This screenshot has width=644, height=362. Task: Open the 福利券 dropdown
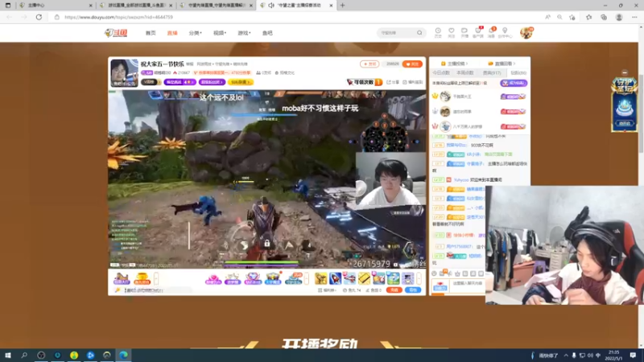point(328,290)
